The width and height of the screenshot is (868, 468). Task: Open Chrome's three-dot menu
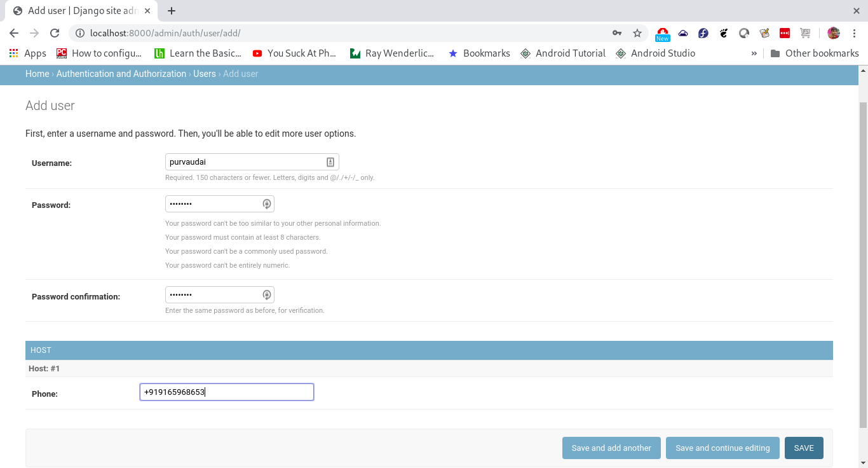tap(854, 33)
